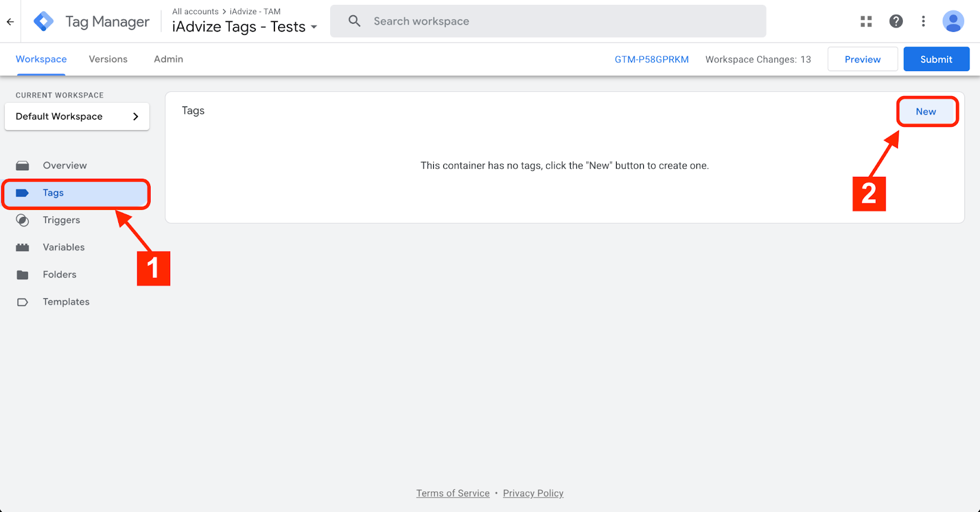
Task: Open Variables from the sidebar
Action: (63, 247)
